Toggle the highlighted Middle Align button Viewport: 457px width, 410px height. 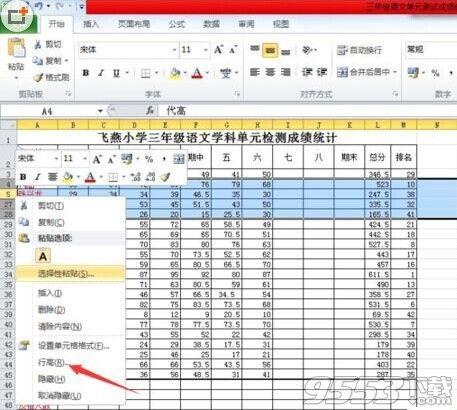pyautogui.click(x=270, y=50)
